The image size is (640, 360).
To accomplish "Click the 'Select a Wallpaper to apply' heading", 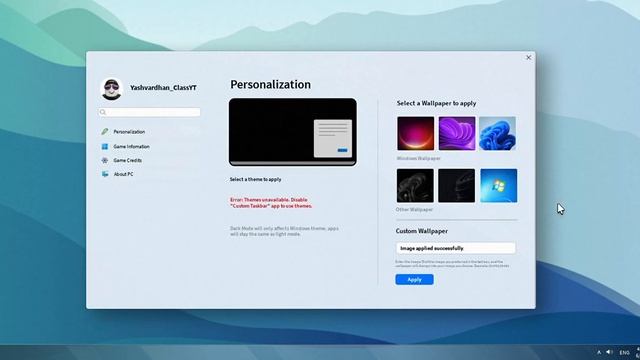I will tap(436, 103).
